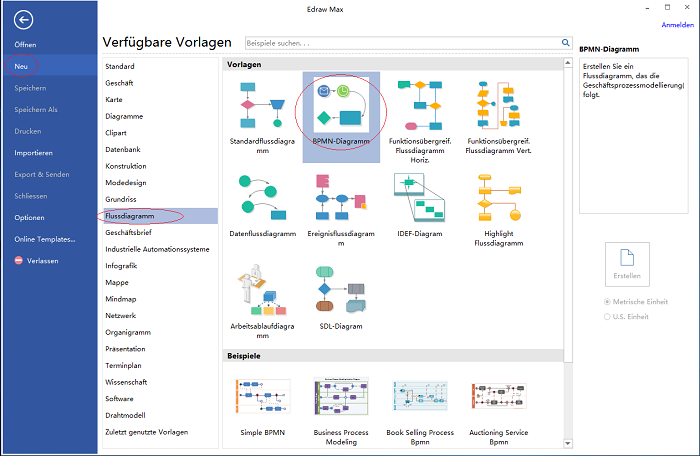Open Book Selling Process Bpmn example
The image size is (700, 456).
click(x=420, y=396)
